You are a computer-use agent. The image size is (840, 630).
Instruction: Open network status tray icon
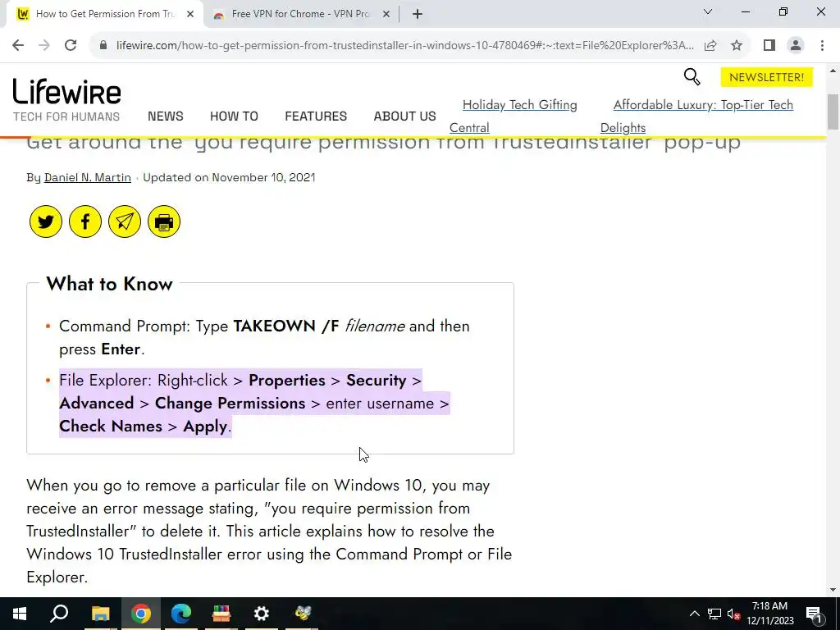(714, 614)
